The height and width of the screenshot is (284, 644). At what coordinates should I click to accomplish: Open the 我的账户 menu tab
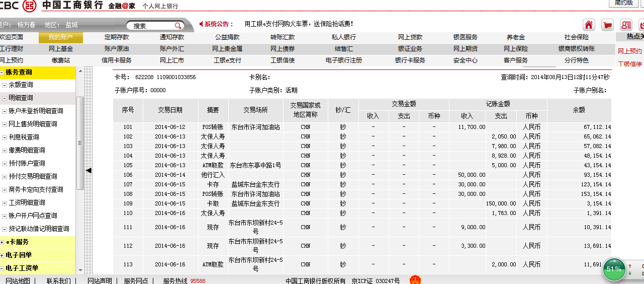click(x=60, y=37)
